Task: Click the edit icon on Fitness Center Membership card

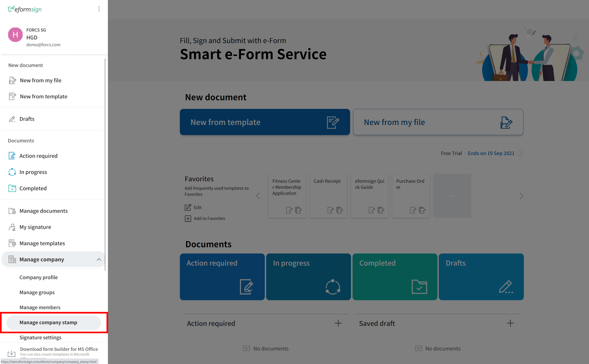Action: tap(289, 210)
